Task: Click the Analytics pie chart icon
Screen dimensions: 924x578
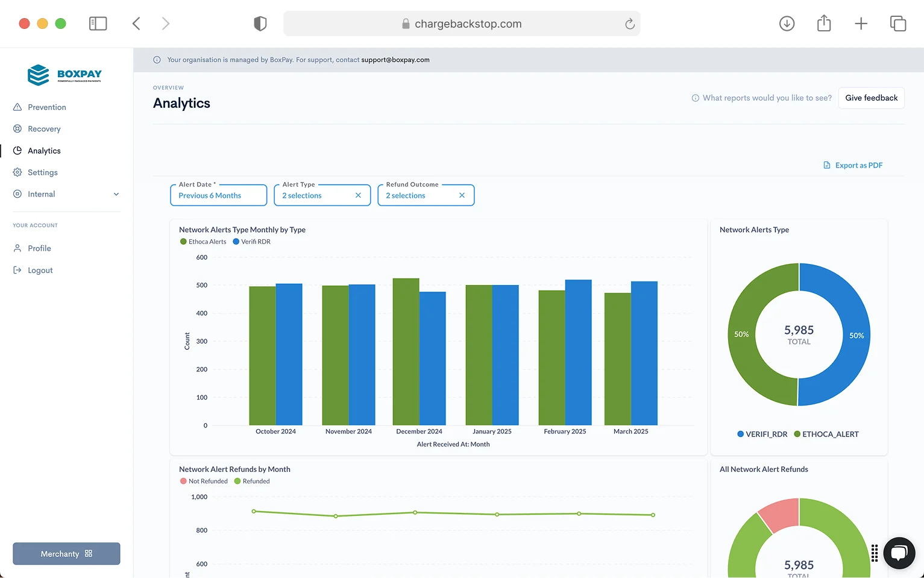Action: coord(17,150)
